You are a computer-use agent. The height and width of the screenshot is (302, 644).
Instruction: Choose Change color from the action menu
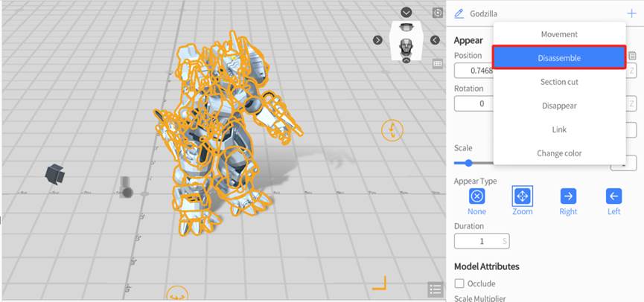559,153
